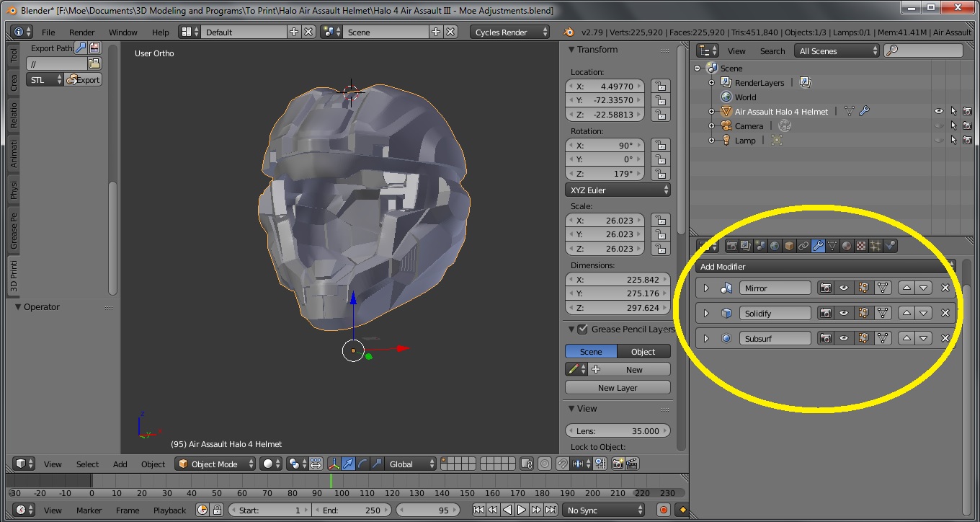Click the OpenGL render image camera icon
This screenshot has width=980, height=522.
[x=618, y=464]
